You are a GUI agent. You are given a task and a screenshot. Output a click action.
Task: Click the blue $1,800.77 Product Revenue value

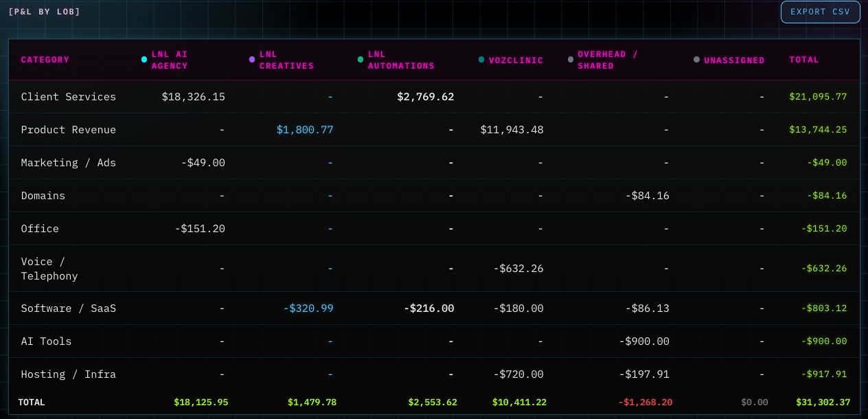tap(305, 130)
